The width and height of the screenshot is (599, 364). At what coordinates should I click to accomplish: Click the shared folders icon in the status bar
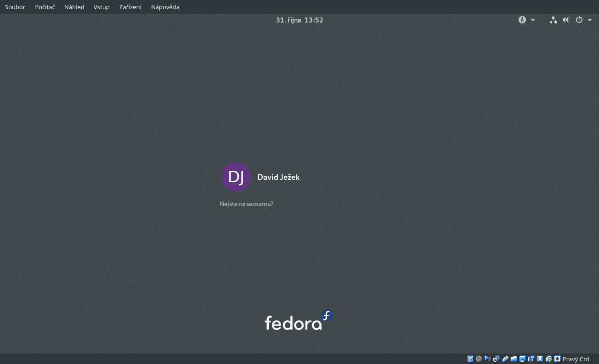coord(514,358)
